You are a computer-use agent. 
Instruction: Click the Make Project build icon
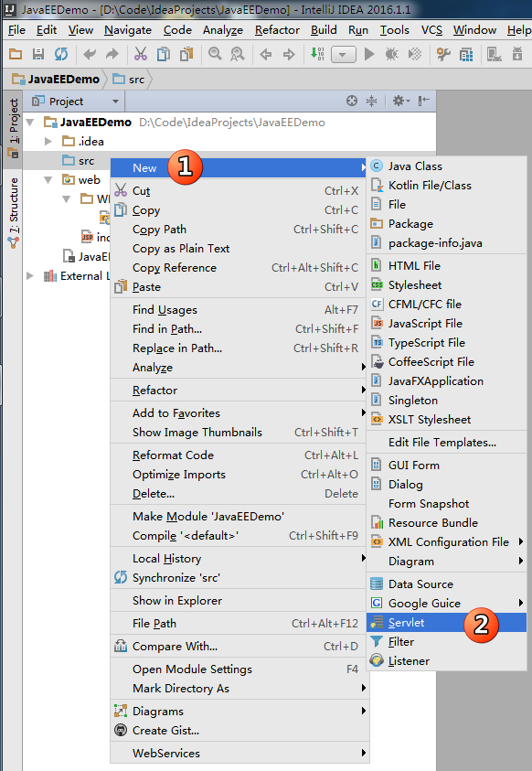point(317,54)
